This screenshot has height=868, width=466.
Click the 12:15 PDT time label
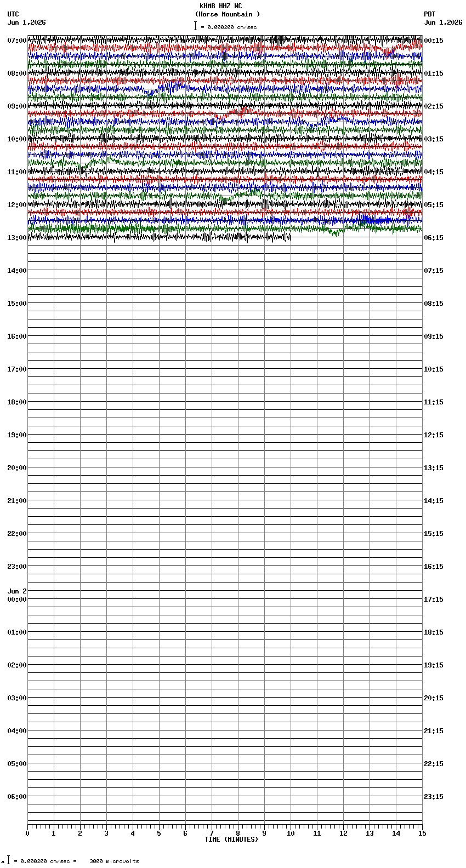pos(434,435)
